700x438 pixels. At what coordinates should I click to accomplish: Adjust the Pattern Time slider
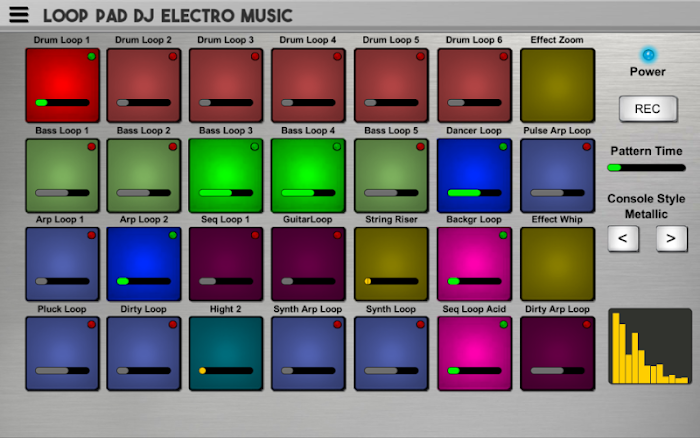point(646,167)
